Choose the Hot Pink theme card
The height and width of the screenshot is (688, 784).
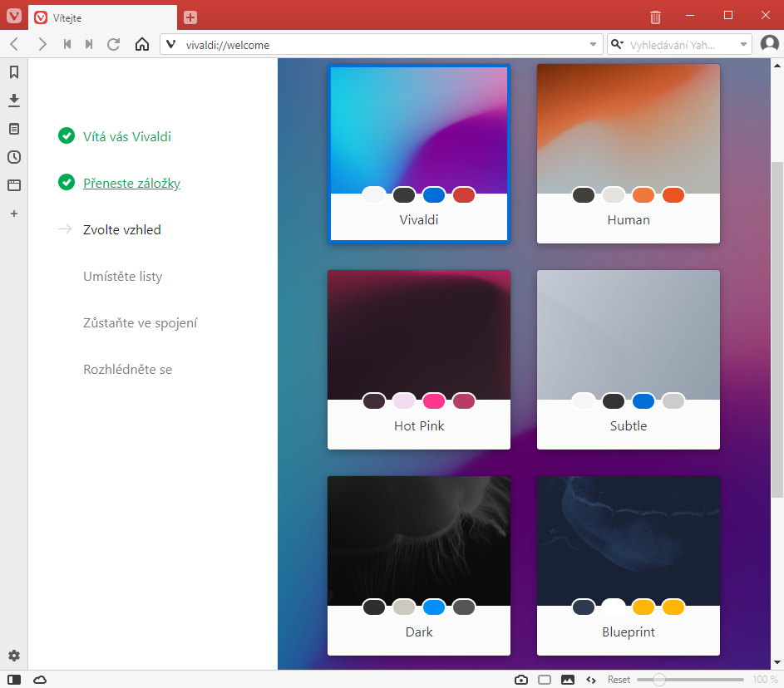pos(419,359)
